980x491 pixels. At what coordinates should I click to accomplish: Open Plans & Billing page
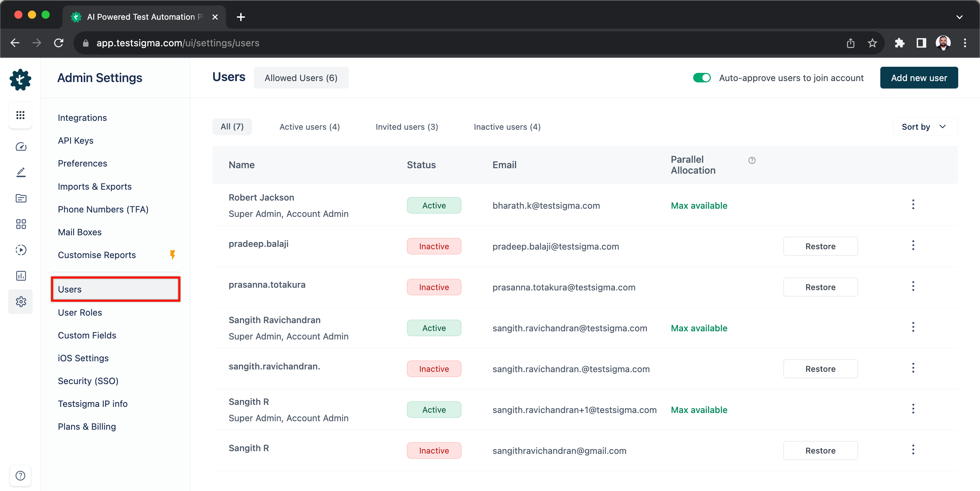[x=87, y=427]
